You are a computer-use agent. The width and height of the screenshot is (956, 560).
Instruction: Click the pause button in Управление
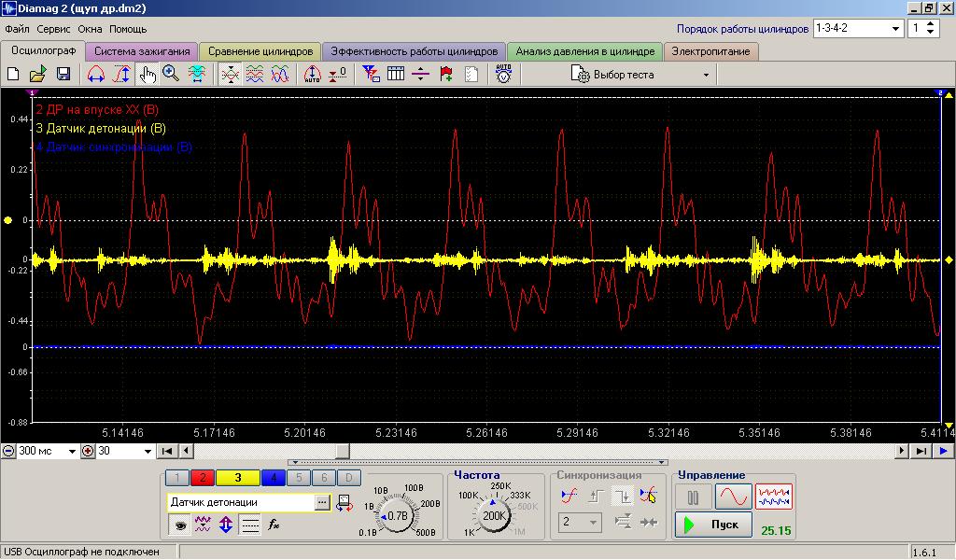(x=694, y=497)
